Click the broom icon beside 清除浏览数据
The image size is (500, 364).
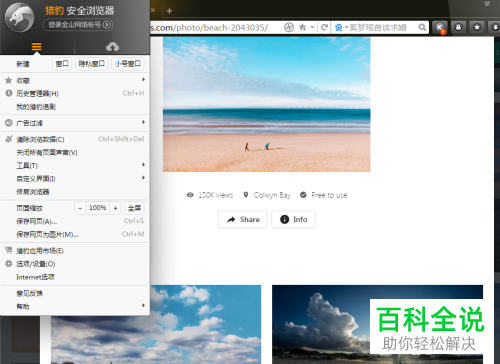click(x=9, y=139)
